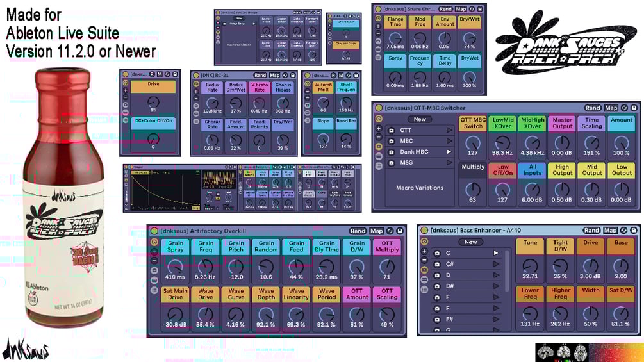The height and width of the screenshot is (362, 644).
Task: Click hot-swap icon on Artifactory Overkill rack
Action: (390, 231)
